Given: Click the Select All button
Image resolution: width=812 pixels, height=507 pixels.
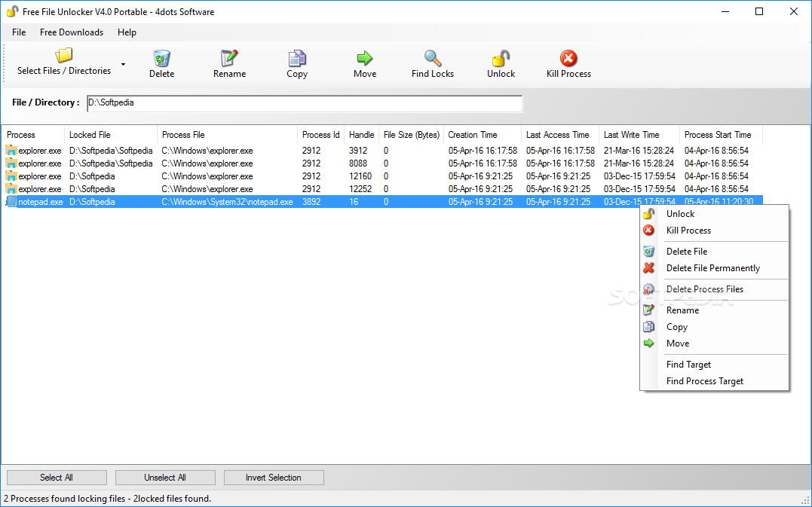Looking at the screenshot, I should click(x=57, y=478).
